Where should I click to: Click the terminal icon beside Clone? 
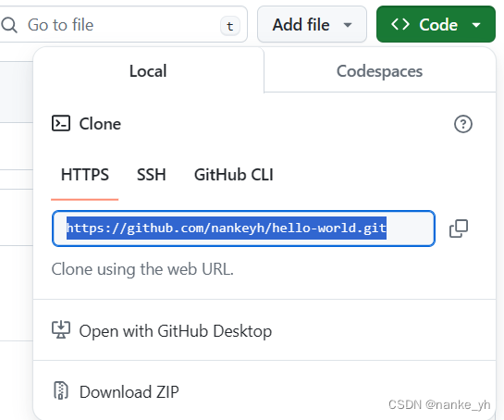61,123
